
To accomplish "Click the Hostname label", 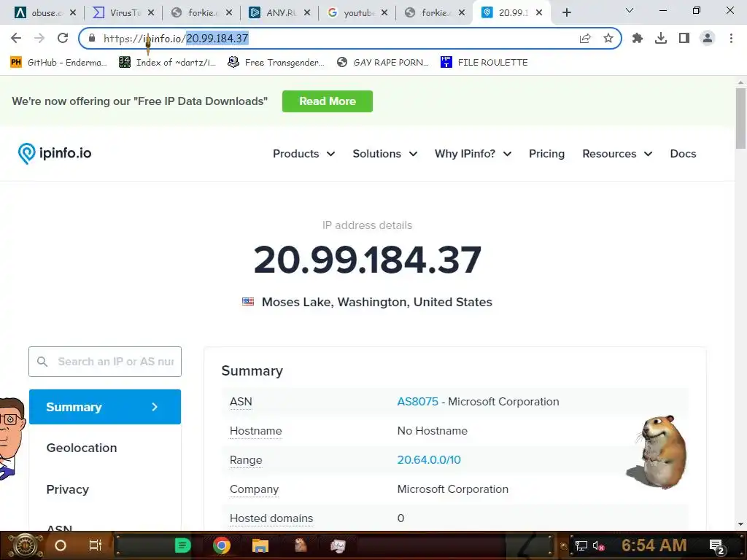I will pyautogui.click(x=256, y=431).
